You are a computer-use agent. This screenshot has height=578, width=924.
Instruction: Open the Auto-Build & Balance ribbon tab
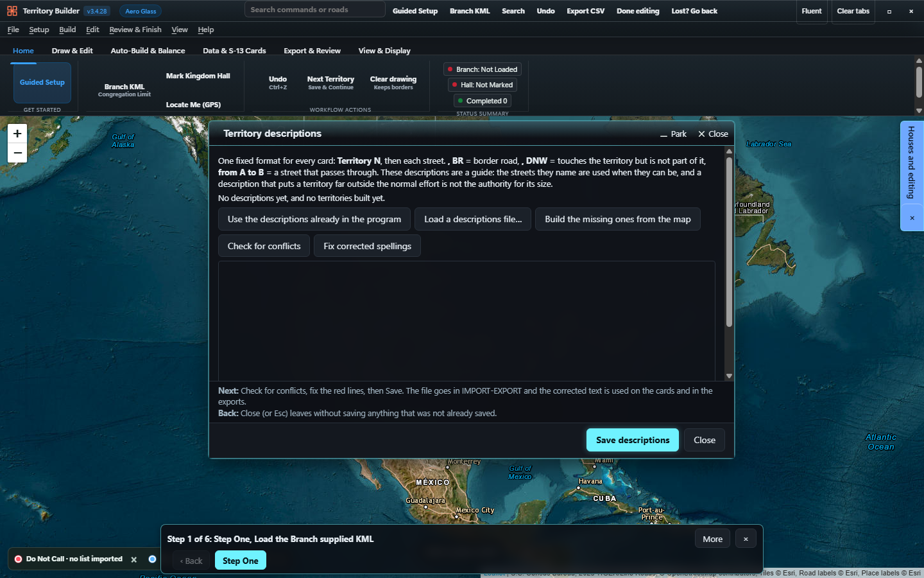click(148, 51)
